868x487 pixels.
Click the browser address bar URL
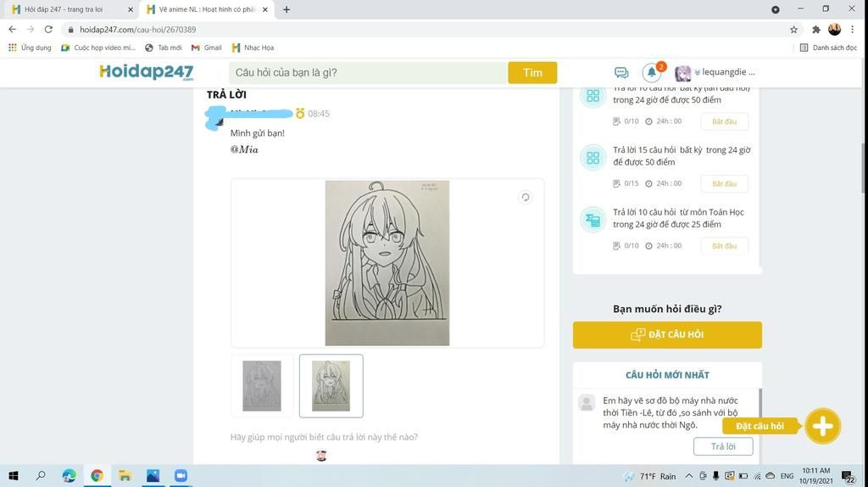tap(138, 30)
